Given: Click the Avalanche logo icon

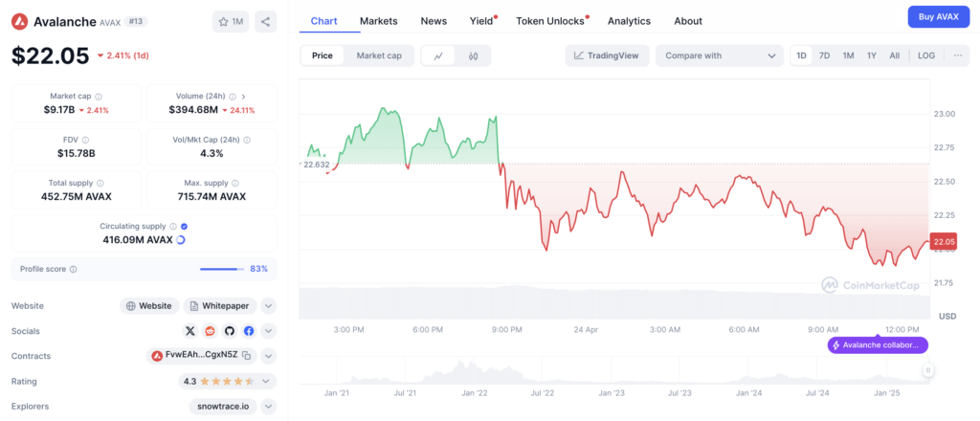Looking at the screenshot, I should tap(20, 22).
